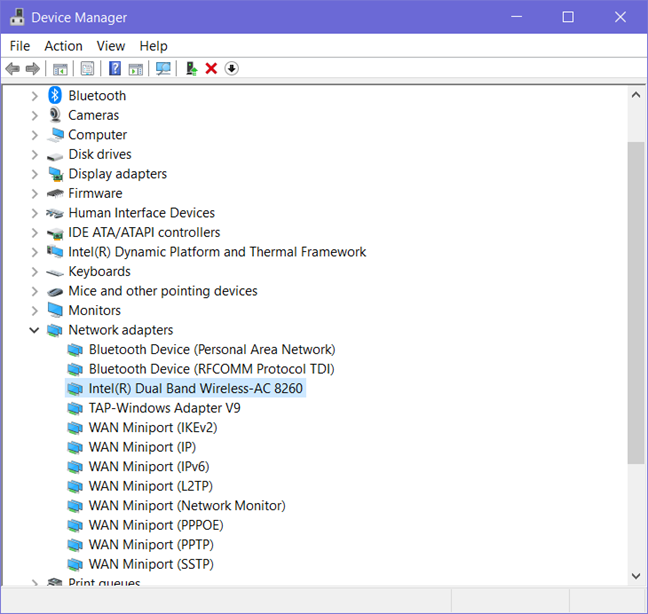Open the Help menu

153,46
